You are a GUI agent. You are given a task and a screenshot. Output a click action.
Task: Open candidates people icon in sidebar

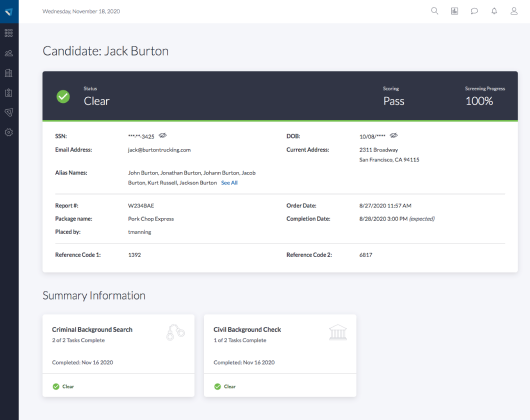pyautogui.click(x=9, y=53)
